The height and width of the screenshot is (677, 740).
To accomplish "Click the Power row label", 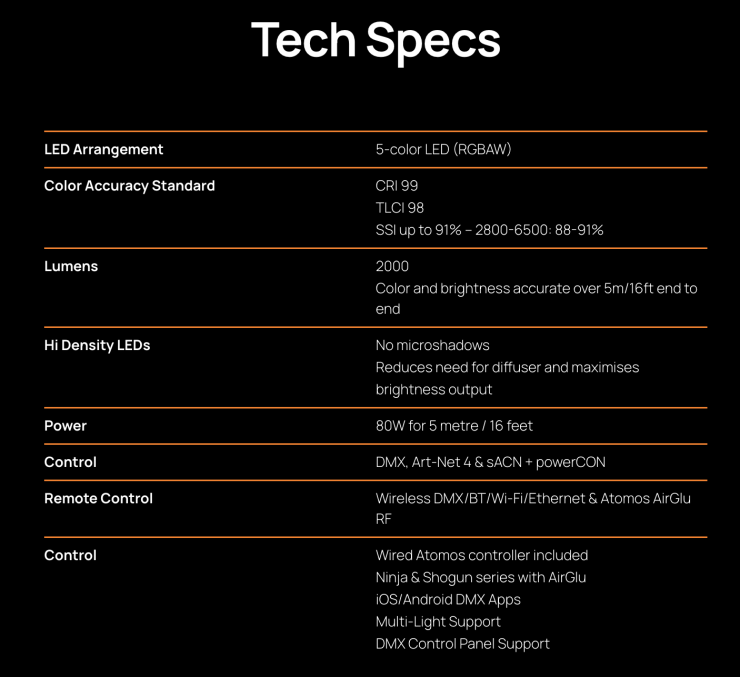I will click(x=66, y=426).
